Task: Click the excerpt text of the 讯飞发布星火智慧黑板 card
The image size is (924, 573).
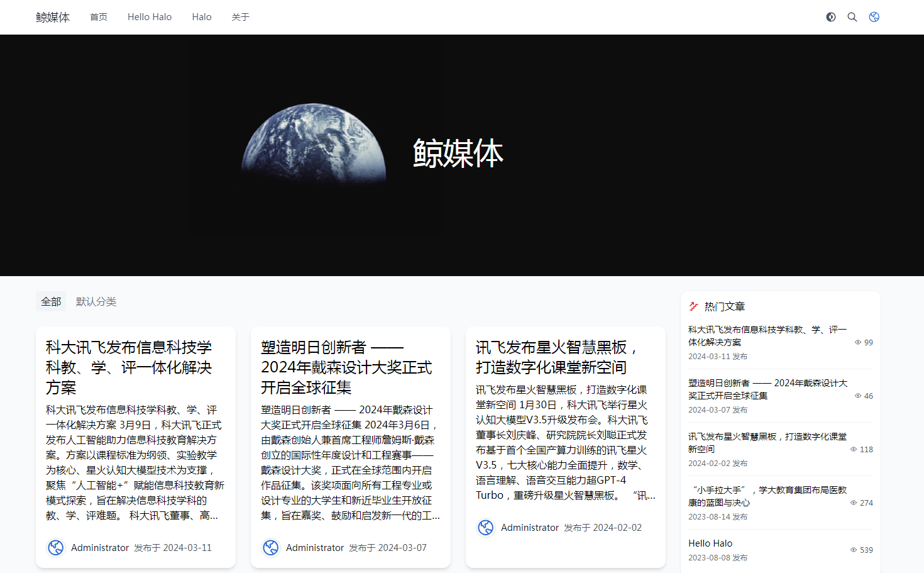Action: 565,443
